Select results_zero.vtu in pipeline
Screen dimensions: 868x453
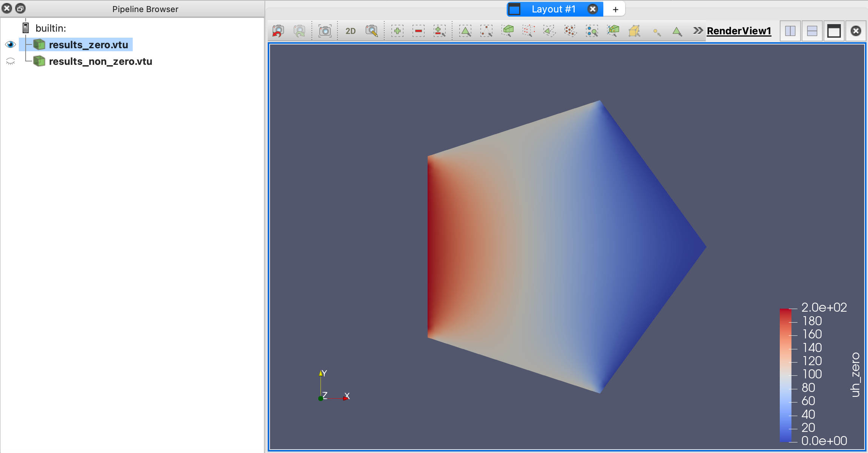click(x=89, y=44)
